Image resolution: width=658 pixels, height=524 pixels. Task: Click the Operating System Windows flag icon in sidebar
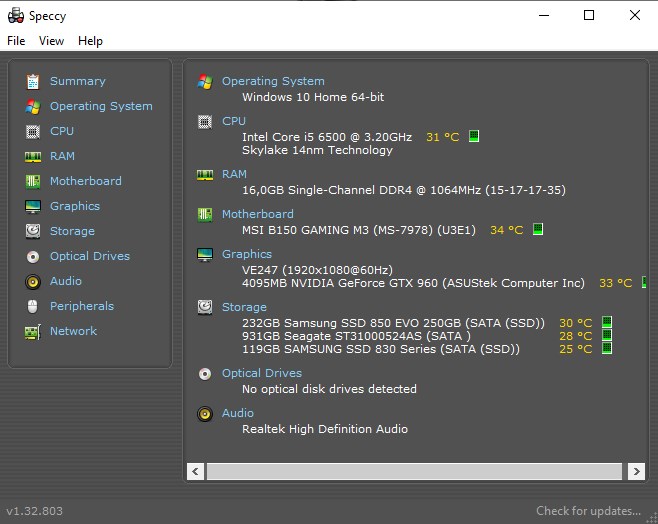point(33,107)
